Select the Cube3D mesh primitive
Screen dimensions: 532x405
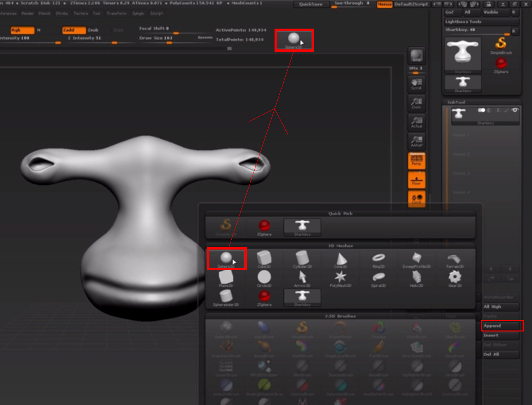point(264,259)
